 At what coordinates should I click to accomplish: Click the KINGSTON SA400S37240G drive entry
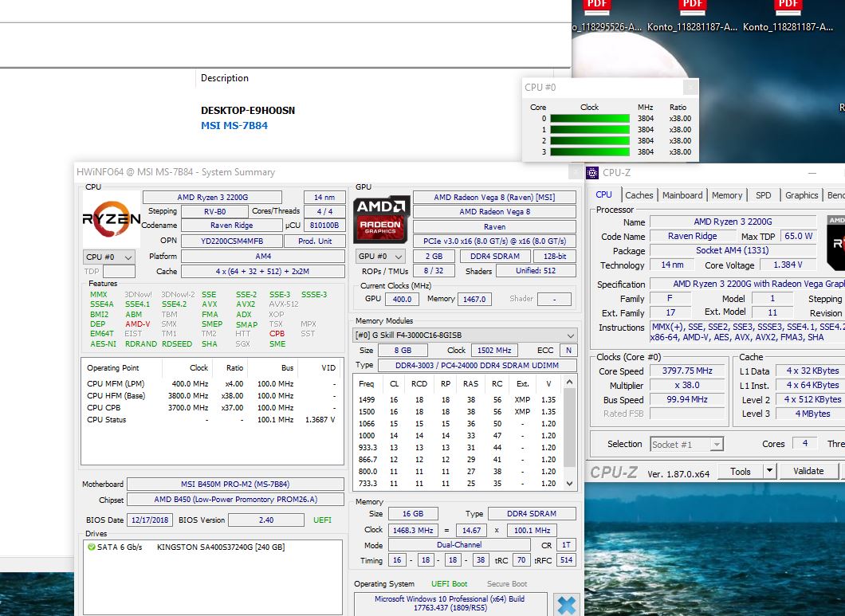point(220,547)
